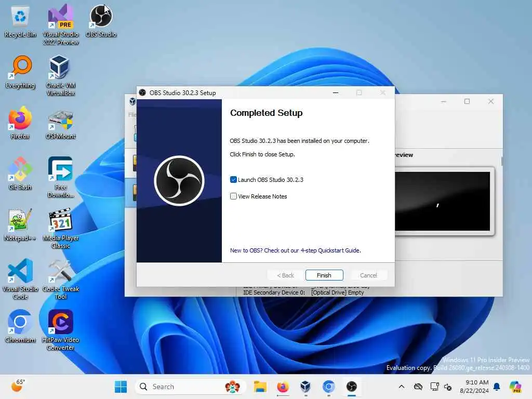Uncheck Launch OBS Studio 30.2.3 checkbox
This screenshot has height=399, width=532.
pyautogui.click(x=233, y=179)
